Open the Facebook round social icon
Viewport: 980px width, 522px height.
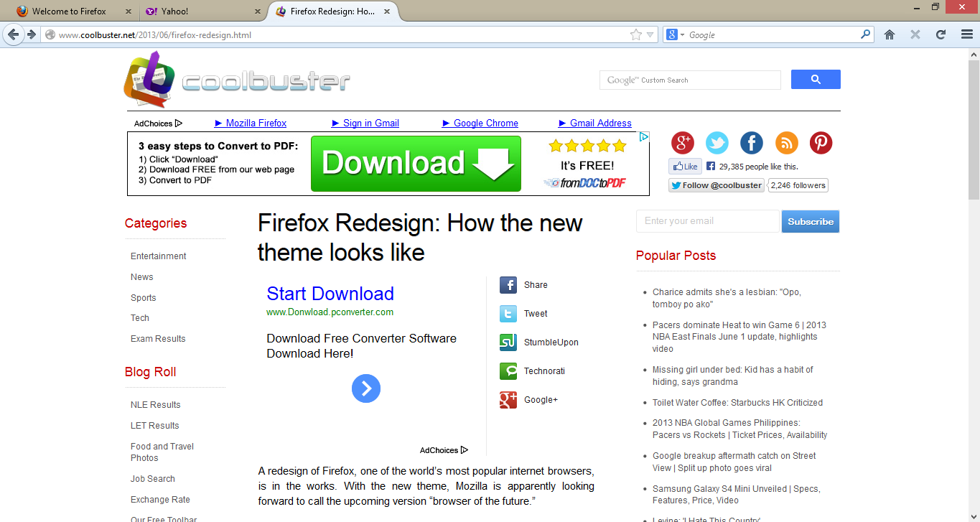click(751, 143)
